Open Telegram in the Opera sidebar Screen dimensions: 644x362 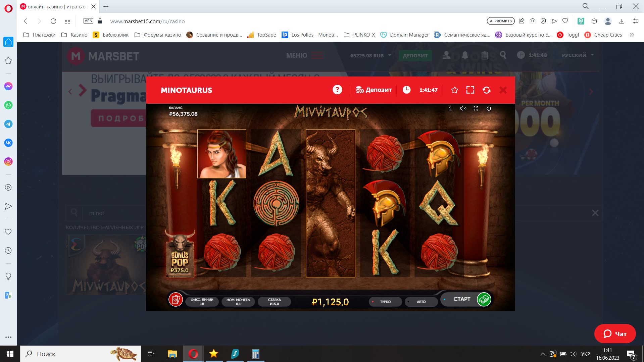(8, 124)
